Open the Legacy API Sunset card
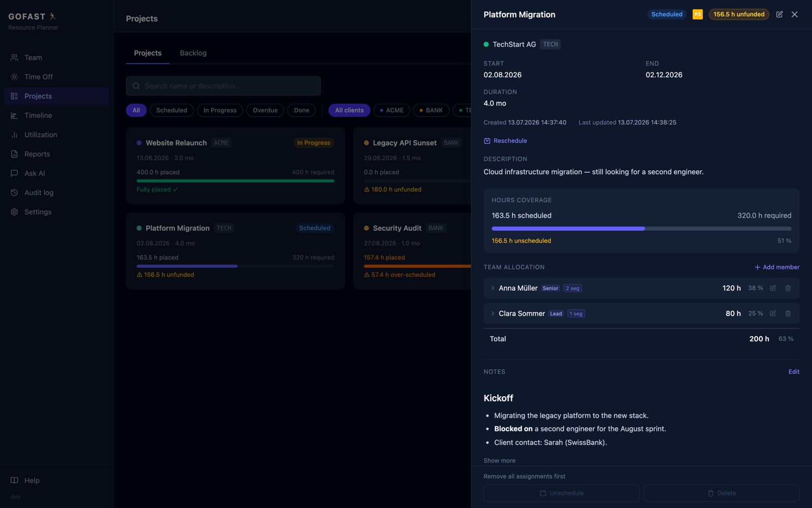Viewport: 812px width, 508px height. [412, 166]
